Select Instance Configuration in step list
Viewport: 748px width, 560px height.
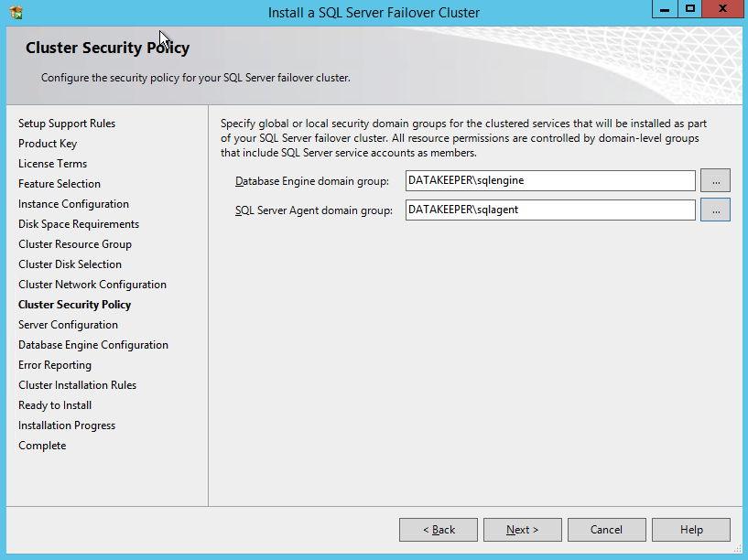point(73,204)
